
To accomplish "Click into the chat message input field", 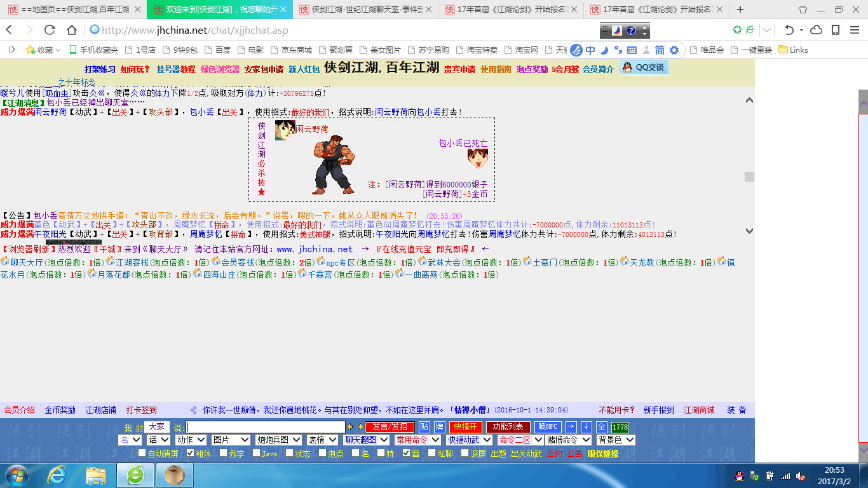I will 266,427.
